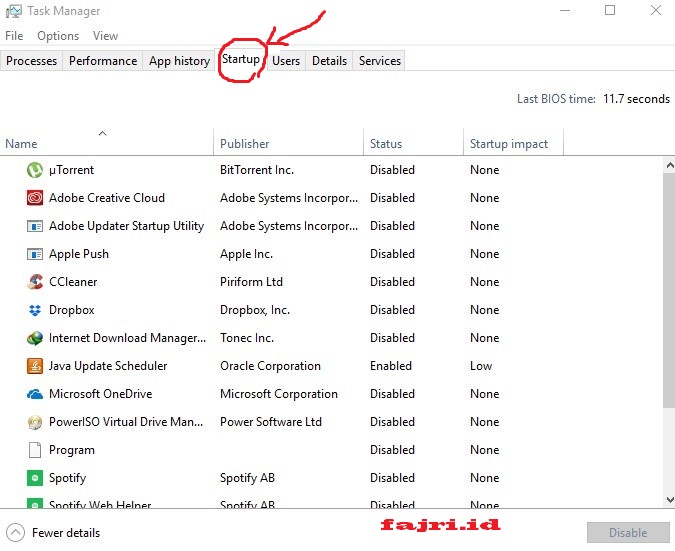Viewport: 675px width, 551px height.
Task: Click the Task Manager title bar icon
Action: point(13,11)
